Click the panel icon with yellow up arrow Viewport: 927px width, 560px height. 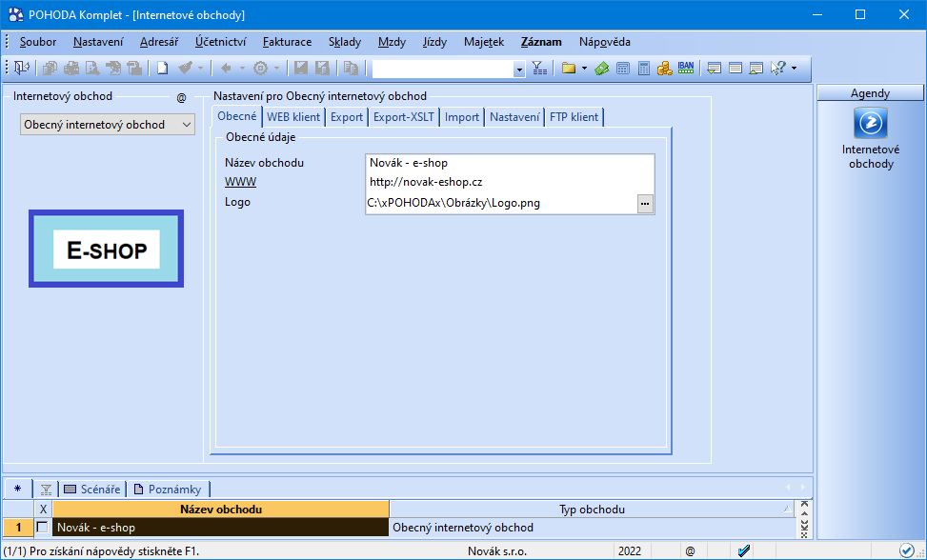756,69
